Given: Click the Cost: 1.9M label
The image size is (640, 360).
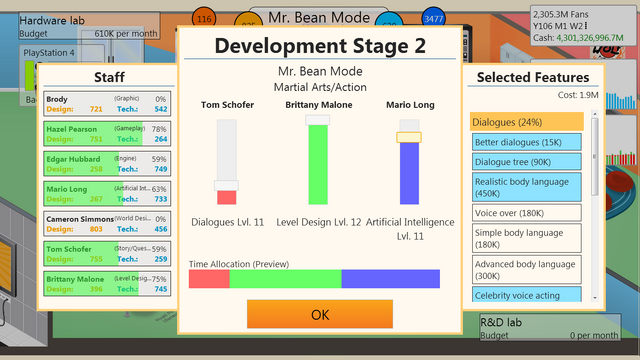Looking at the screenshot, I should click(x=578, y=95).
